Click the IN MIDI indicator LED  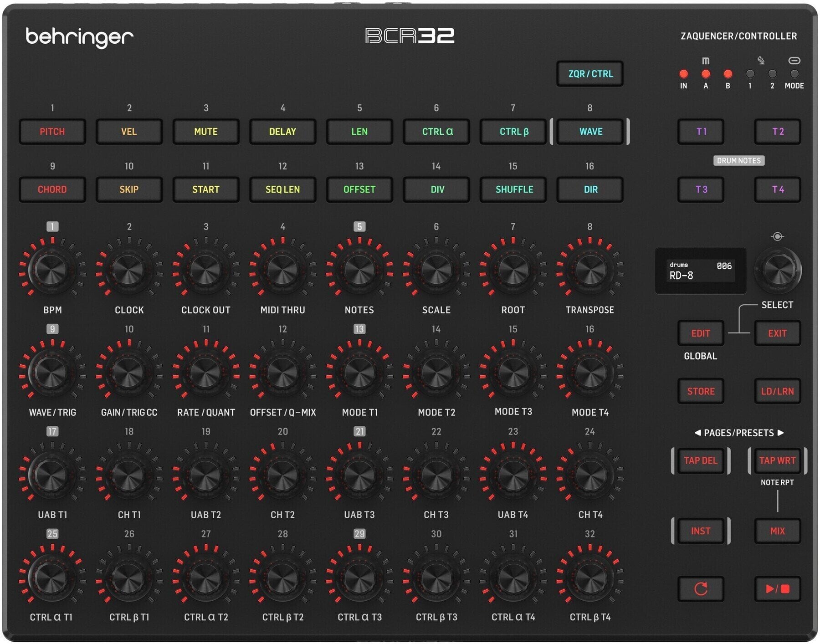coord(683,74)
